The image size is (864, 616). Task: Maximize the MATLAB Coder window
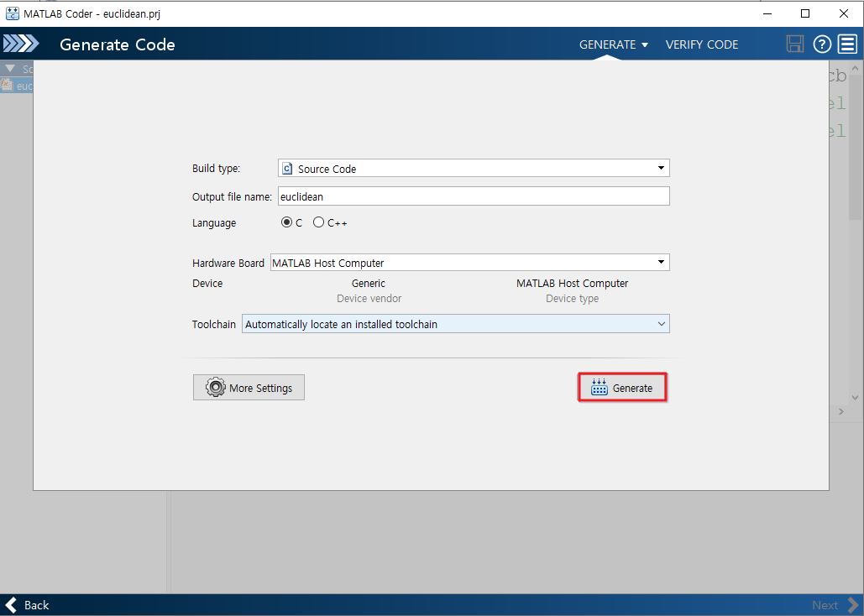(805, 13)
